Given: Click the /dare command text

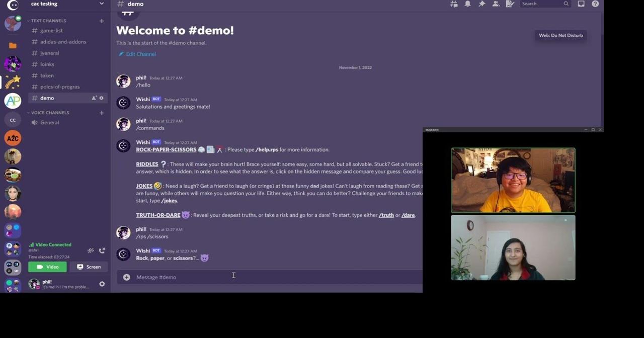Looking at the screenshot, I should pyautogui.click(x=408, y=215).
